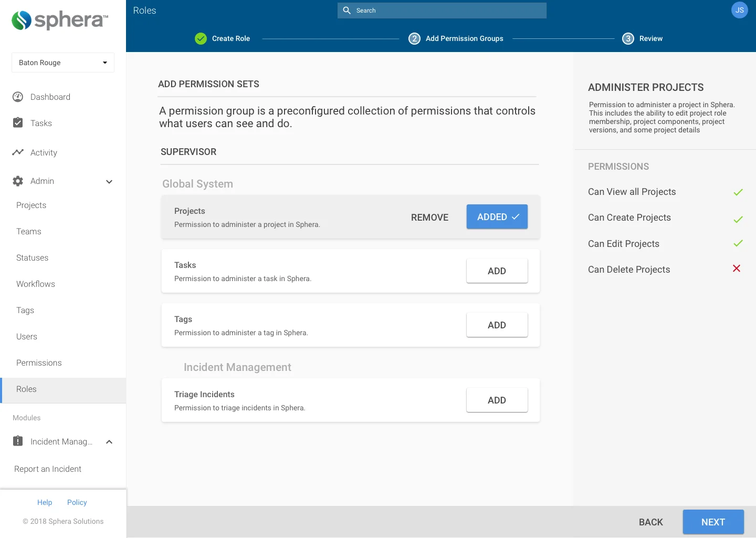Open the Policy link
Screen dimensions: 756x538
77,502
